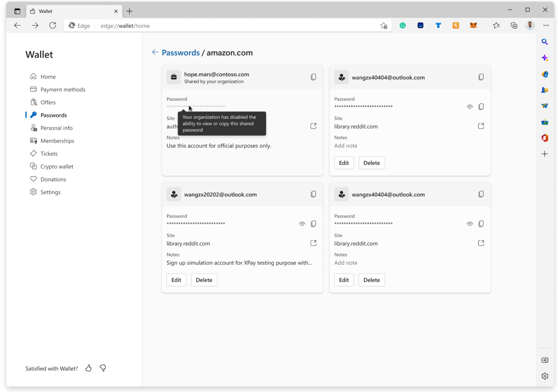Reveal the password for wangzx40404@outlook.com
The image size is (558, 392).
469,107
